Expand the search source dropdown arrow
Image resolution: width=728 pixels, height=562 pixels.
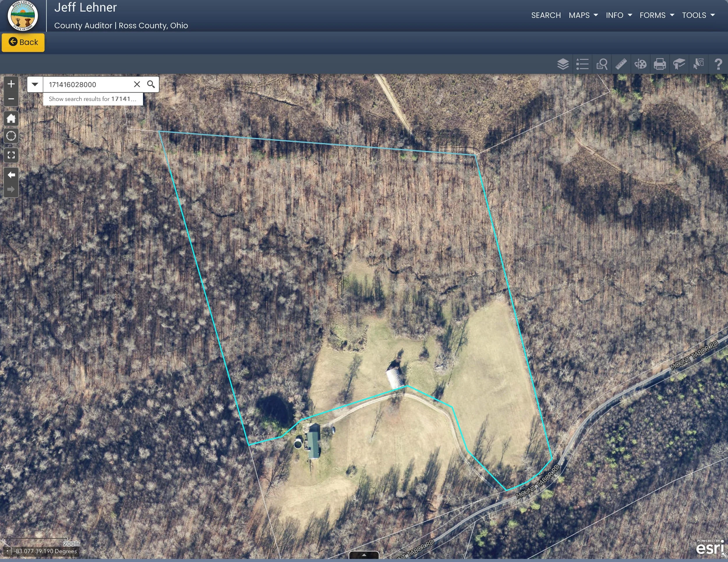[35, 84]
